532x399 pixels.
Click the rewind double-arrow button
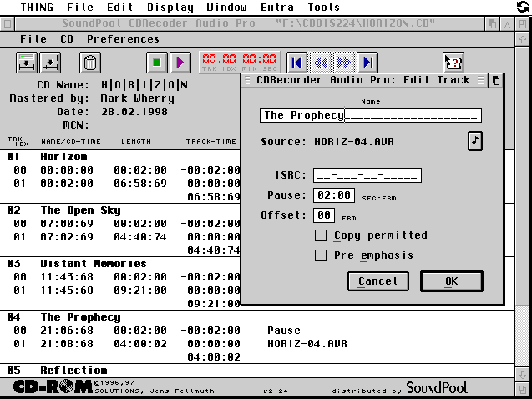point(321,63)
